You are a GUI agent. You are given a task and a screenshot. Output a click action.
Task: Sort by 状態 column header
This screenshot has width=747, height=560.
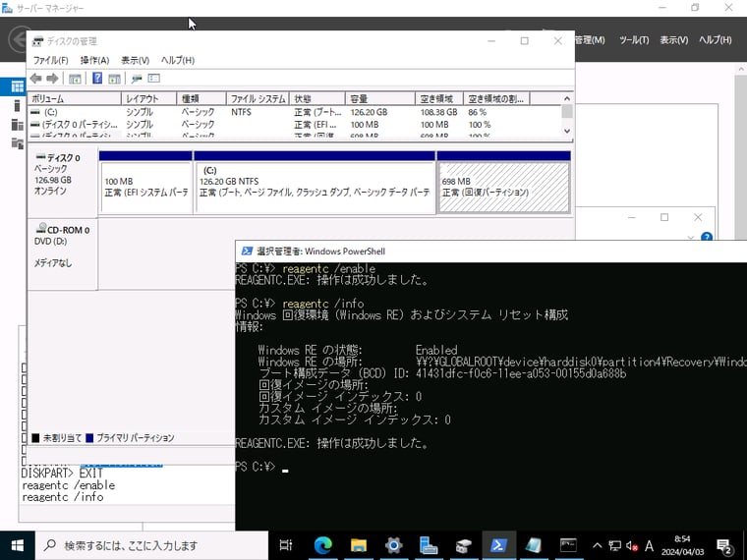317,98
